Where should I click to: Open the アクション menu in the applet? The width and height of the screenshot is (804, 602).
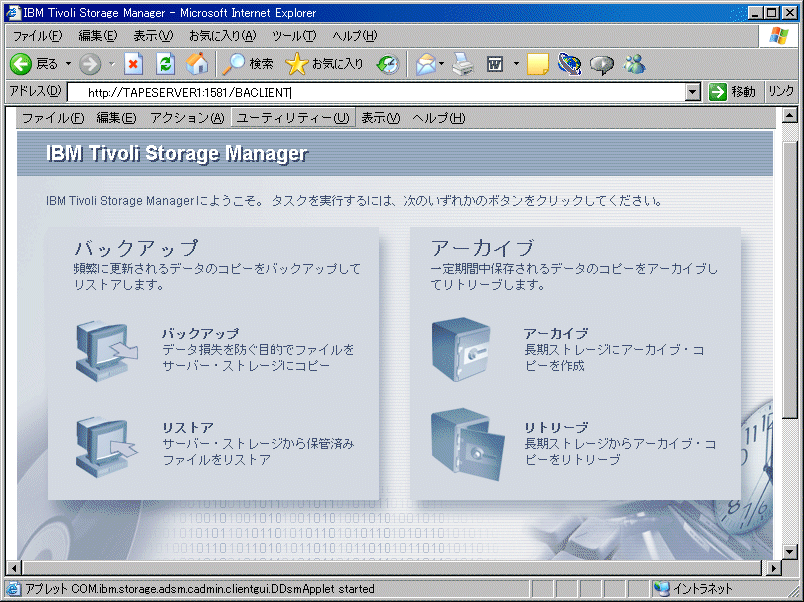click(x=187, y=118)
